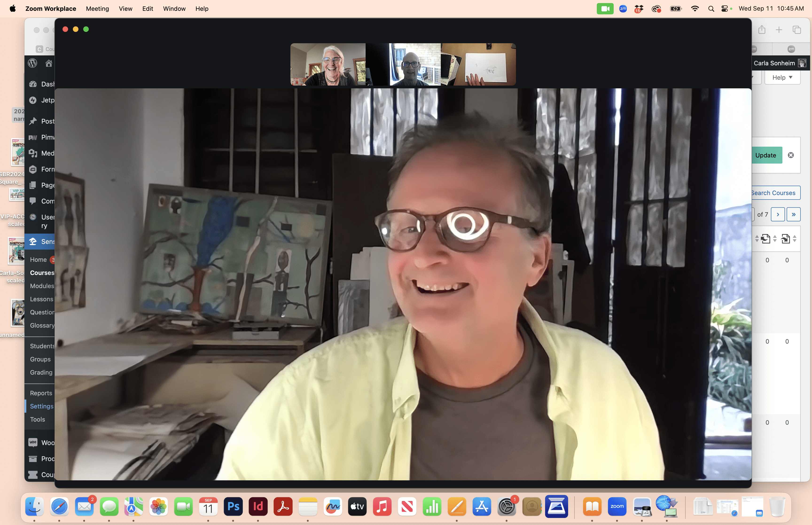This screenshot has width=812, height=525.
Task: Click the Safari share icon
Action: (762, 30)
